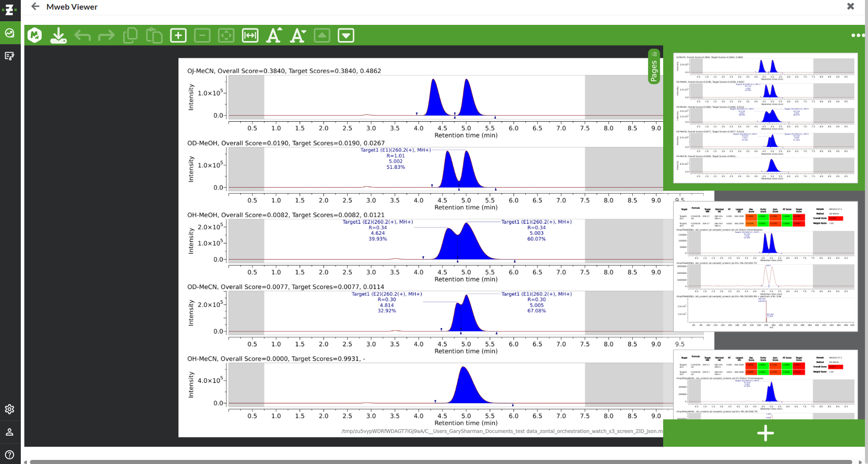The width and height of the screenshot is (868, 464).
Task: Click the download document icon
Action: 58,35
